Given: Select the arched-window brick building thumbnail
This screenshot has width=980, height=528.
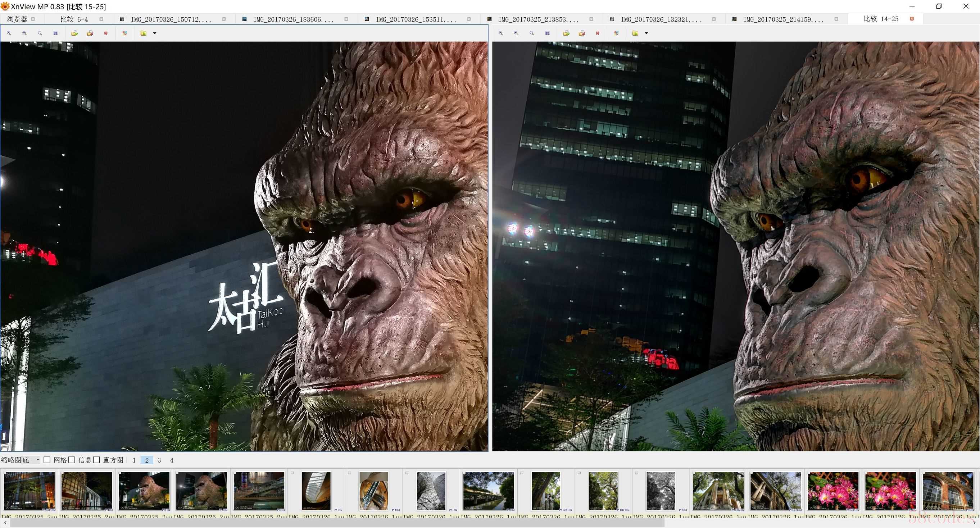Looking at the screenshot, I should (948, 491).
